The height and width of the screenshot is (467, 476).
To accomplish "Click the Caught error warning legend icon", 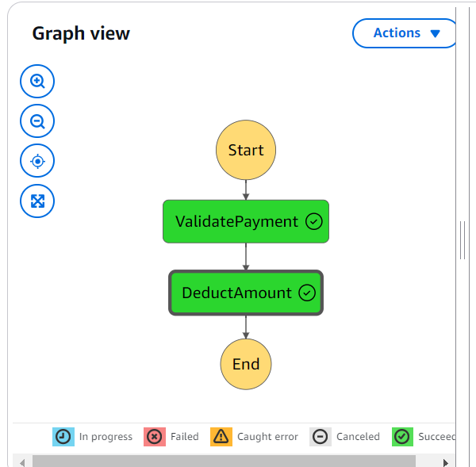I will pos(221,437).
